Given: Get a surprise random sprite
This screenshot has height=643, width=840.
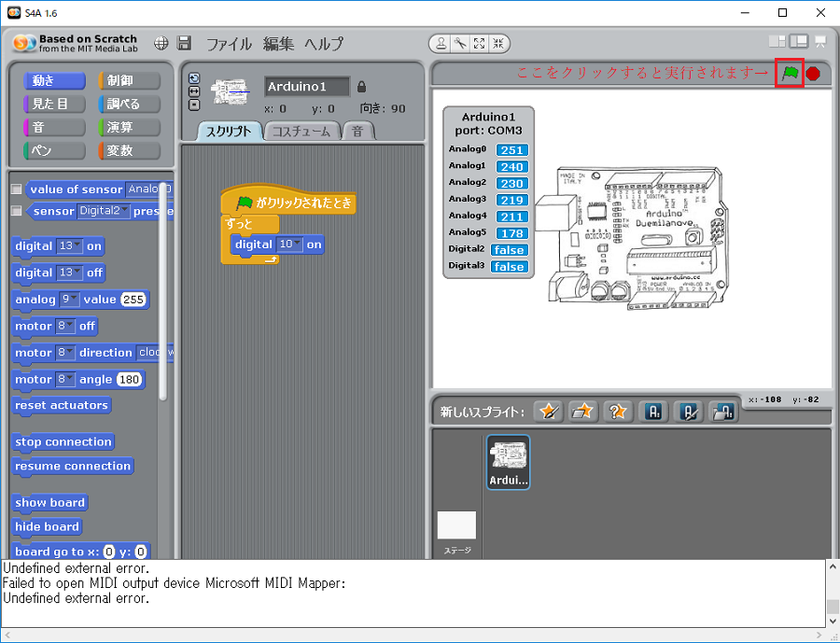Looking at the screenshot, I should coord(618,412).
